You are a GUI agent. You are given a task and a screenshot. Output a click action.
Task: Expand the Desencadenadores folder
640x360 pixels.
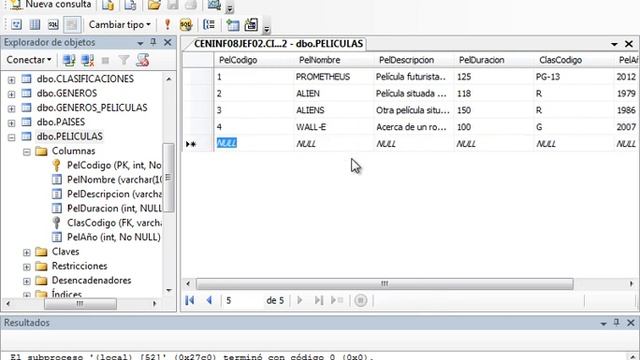click(27, 281)
